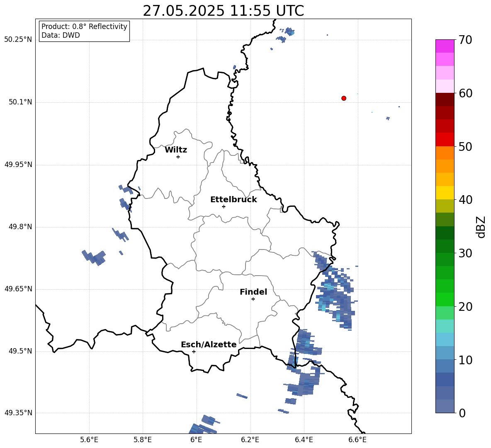Pick the dark maroon swatch below 60
Screen dimensions: 491x448
[x=445, y=99]
